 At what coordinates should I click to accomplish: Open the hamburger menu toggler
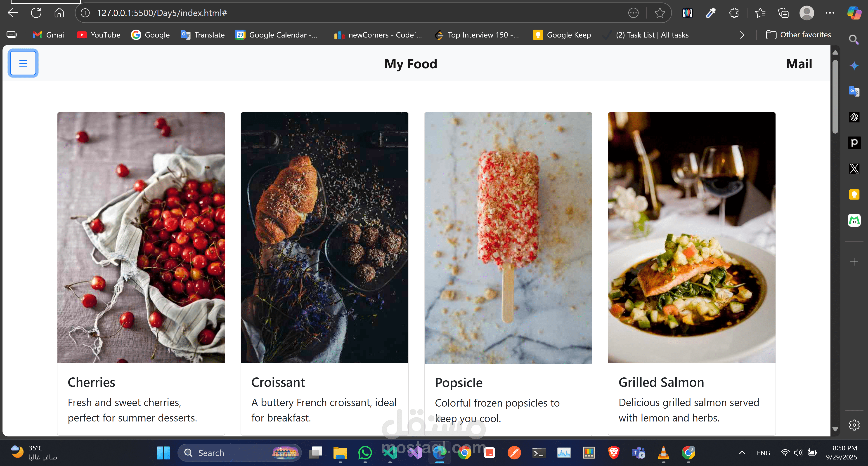[23, 63]
